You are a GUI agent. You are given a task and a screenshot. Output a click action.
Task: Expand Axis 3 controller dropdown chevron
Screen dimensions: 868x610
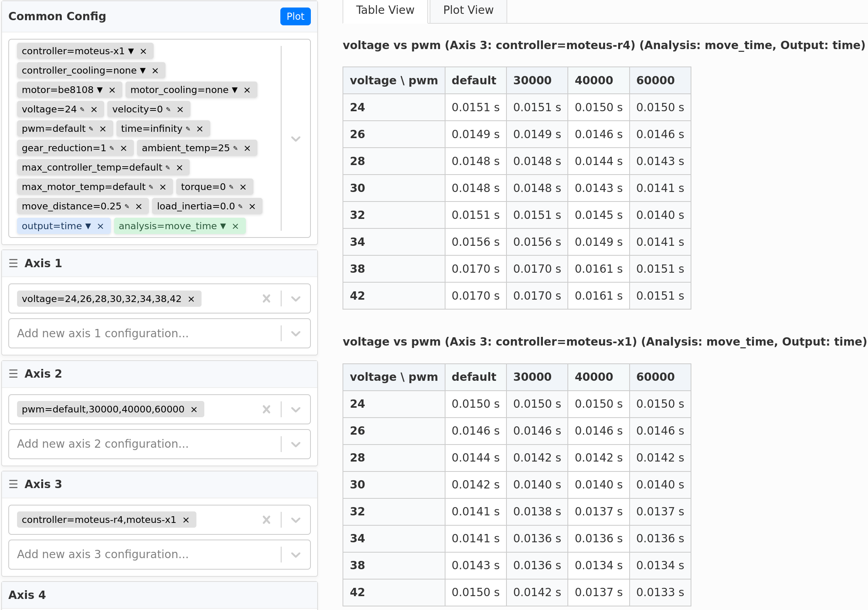pyautogui.click(x=296, y=520)
